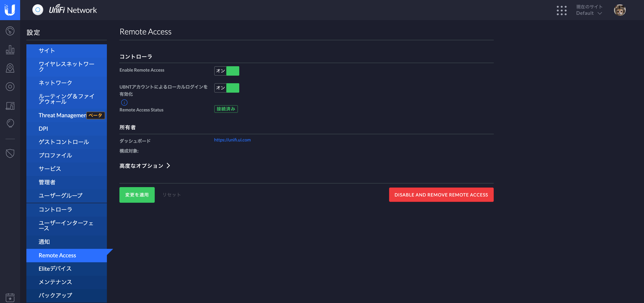Viewport: 644px width, 303px height.
Task: Click the ダッシュボード label
Action: tap(135, 141)
